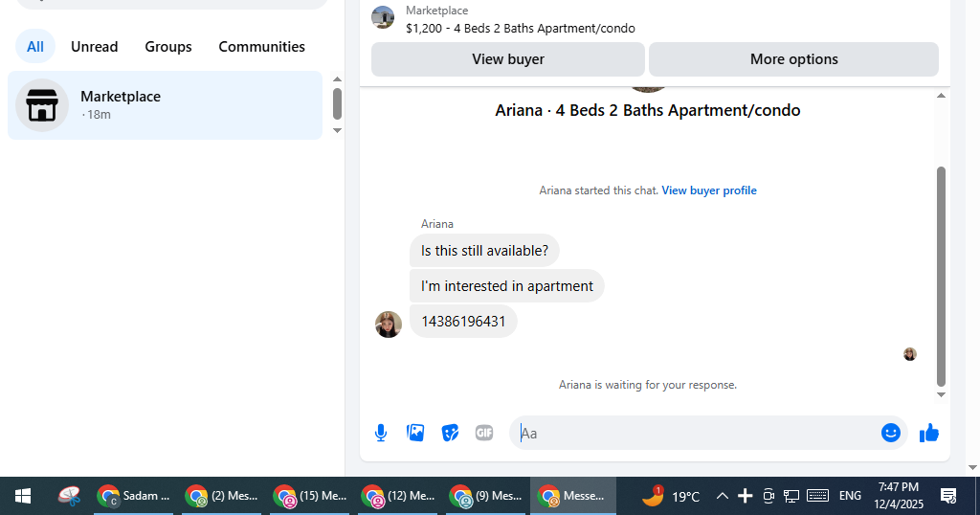Switch to the Groups tab
Viewport: 980px width, 515px height.
click(x=168, y=47)
